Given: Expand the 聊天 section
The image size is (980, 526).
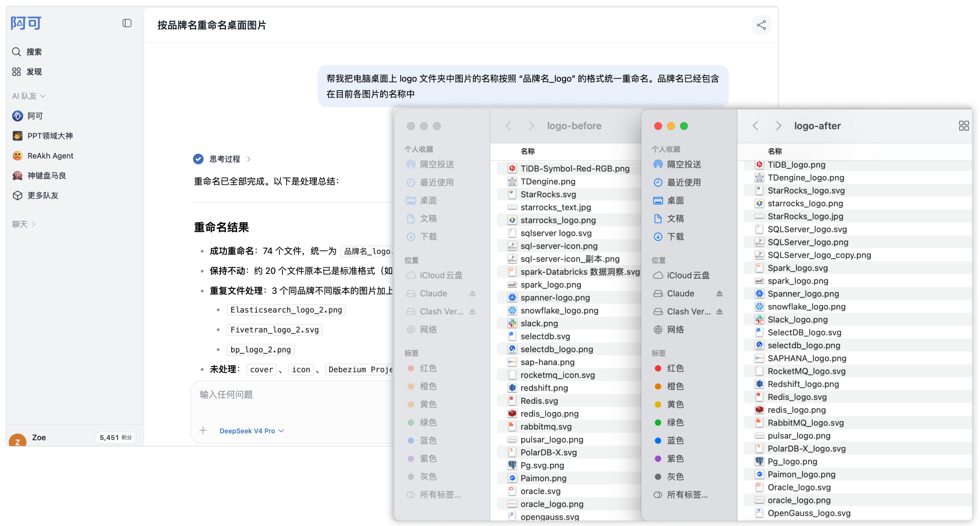Looking at the screenshot, I should click(24, 224).
